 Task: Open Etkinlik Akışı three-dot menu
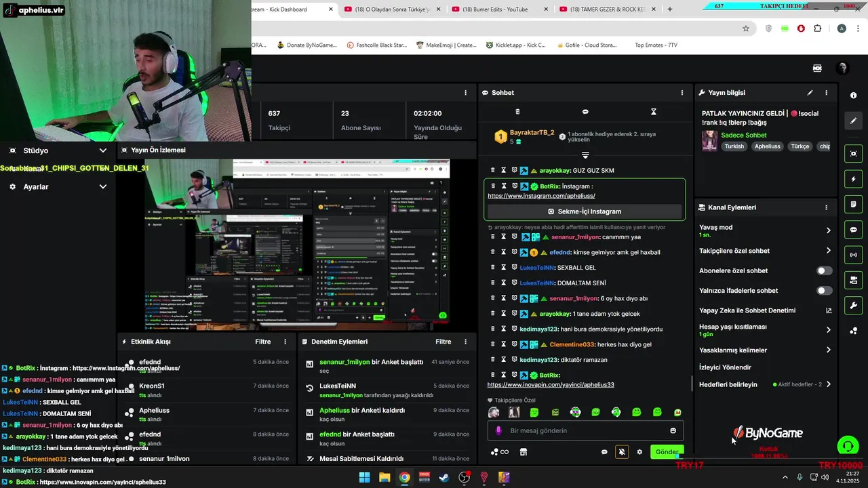click(x=285, y=342)
